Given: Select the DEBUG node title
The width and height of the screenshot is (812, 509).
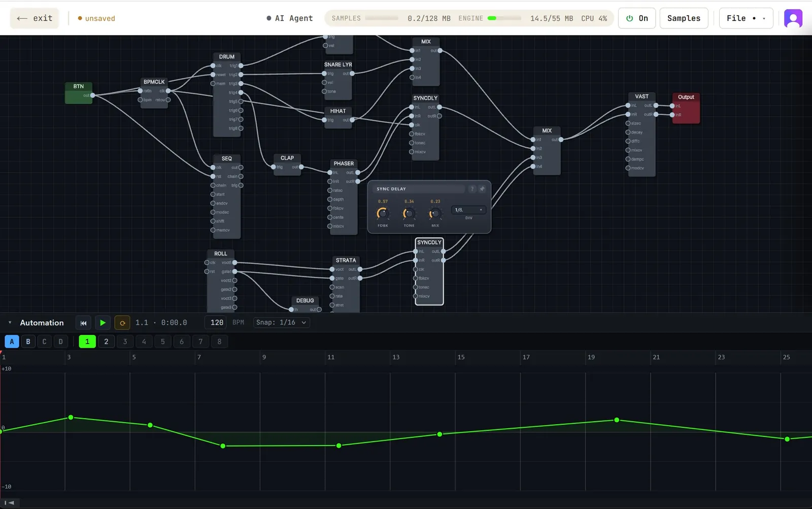Looking at the screenshot, I should click(305, 300).
